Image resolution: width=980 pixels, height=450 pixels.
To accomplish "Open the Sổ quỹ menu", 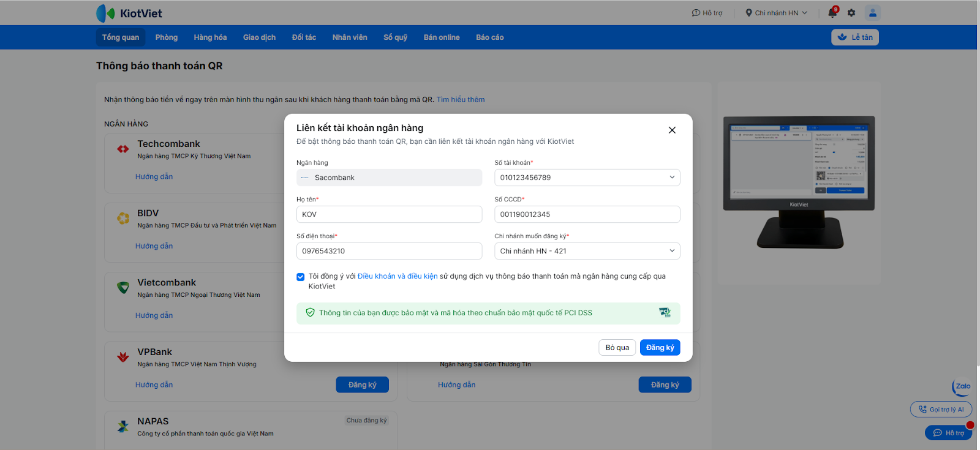I will pos(395,37).
